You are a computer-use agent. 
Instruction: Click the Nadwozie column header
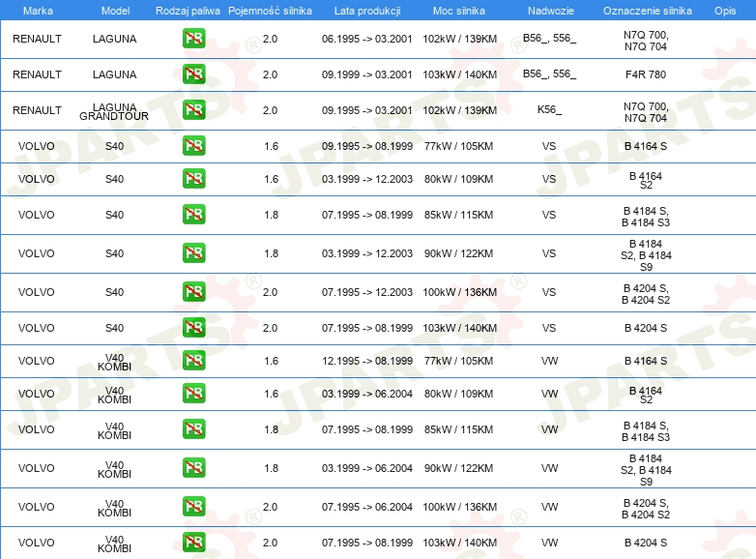(x=551, y=11)
